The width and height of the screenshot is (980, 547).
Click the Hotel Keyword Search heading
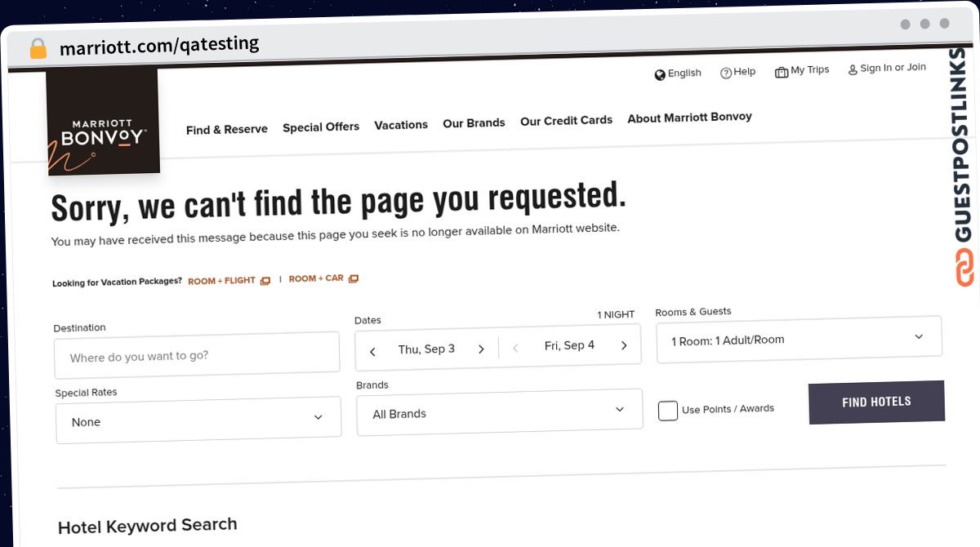147,526
